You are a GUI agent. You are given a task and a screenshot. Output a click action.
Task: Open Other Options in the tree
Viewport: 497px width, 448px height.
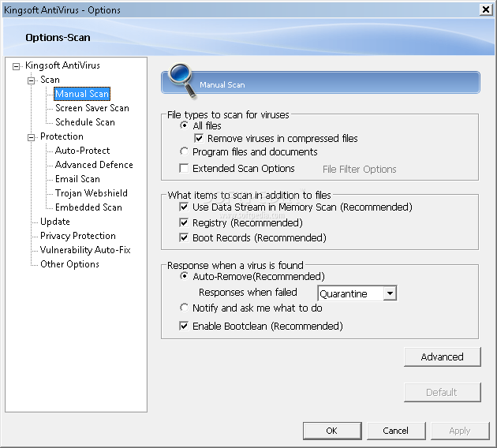pyautogui.click(x=69, y=264)
